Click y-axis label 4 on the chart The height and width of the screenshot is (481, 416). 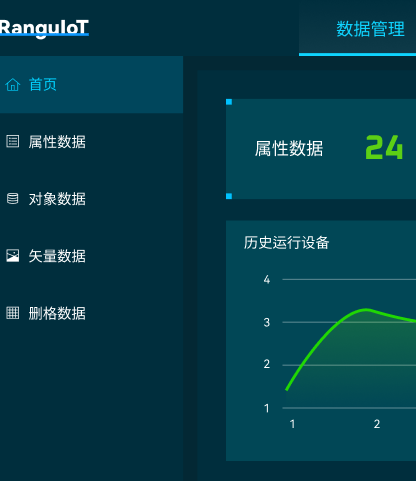point(267,279)
